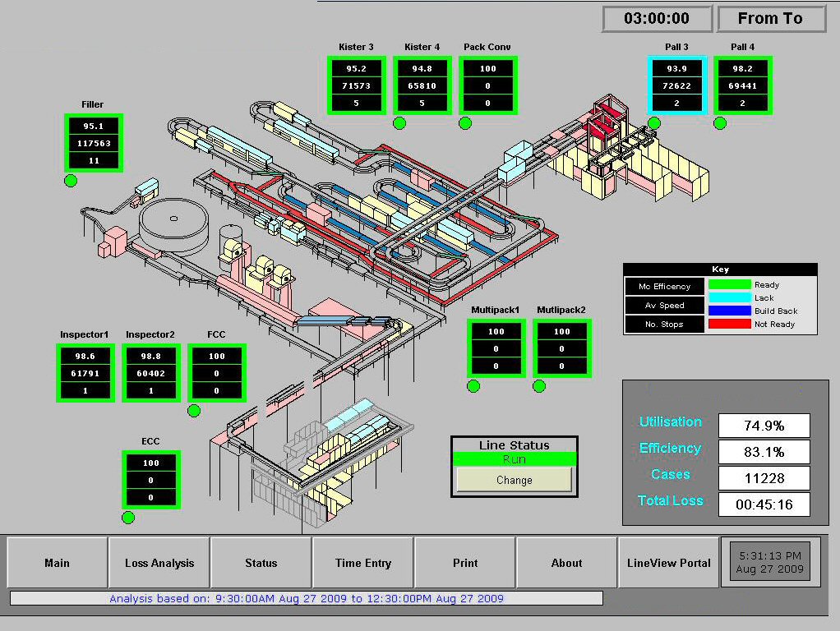Click the From To button
The image size is (840, 631).
[x=771, y=19]
